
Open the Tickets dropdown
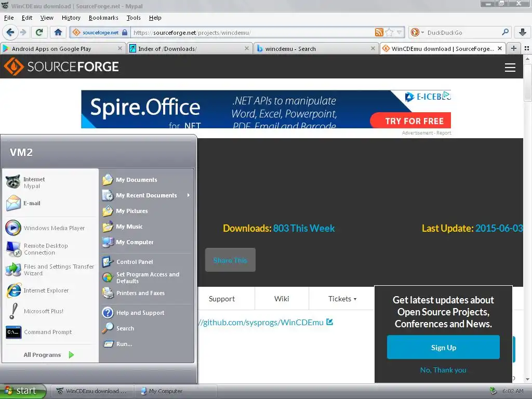click(342, 299)
